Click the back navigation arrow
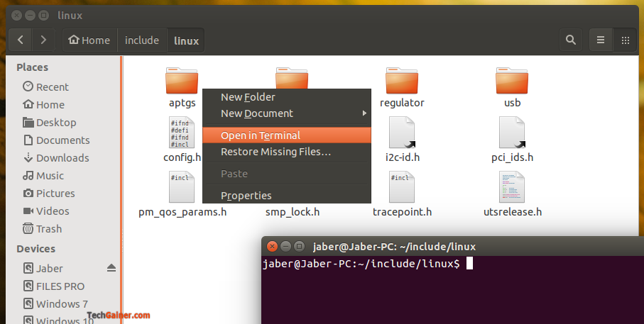The width and height of the screenshot is (644, 324). [x=21, y=40]
